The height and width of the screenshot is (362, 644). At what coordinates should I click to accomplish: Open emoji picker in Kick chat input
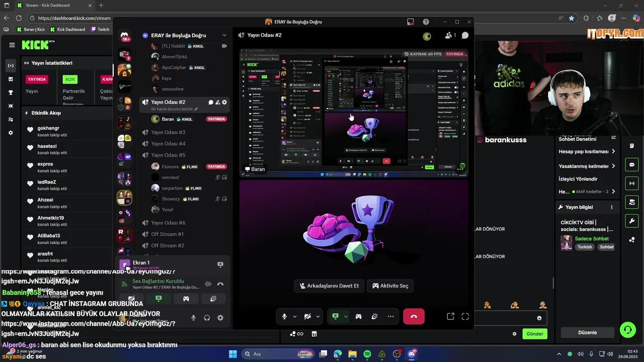pyautogui.click(x=539, y=318)
